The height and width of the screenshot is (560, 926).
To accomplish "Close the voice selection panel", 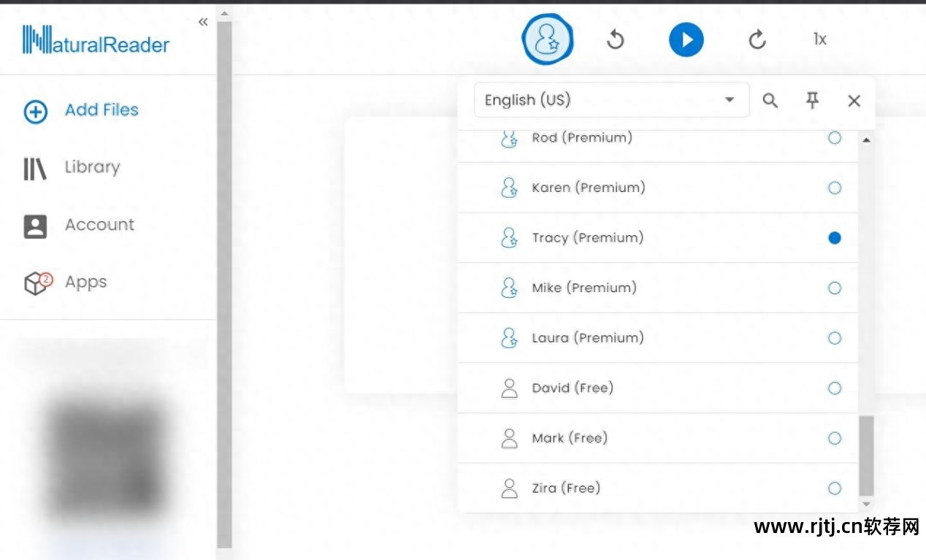I will pyautogui.click(x=854, y=101).
